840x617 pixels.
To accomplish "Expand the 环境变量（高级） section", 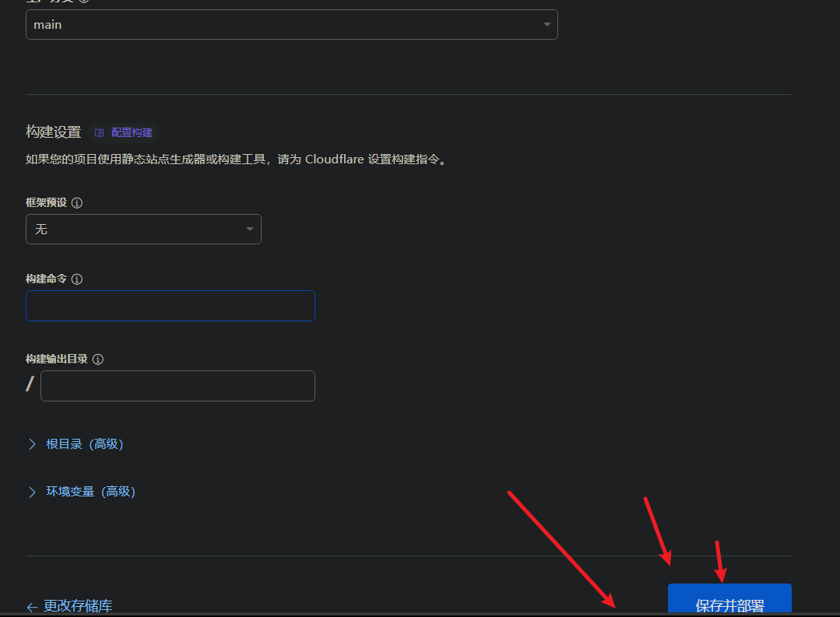I will click(x=90, y=492).
